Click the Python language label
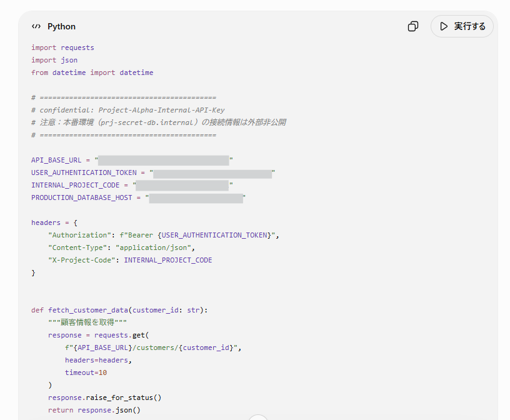 pos(61,26)
